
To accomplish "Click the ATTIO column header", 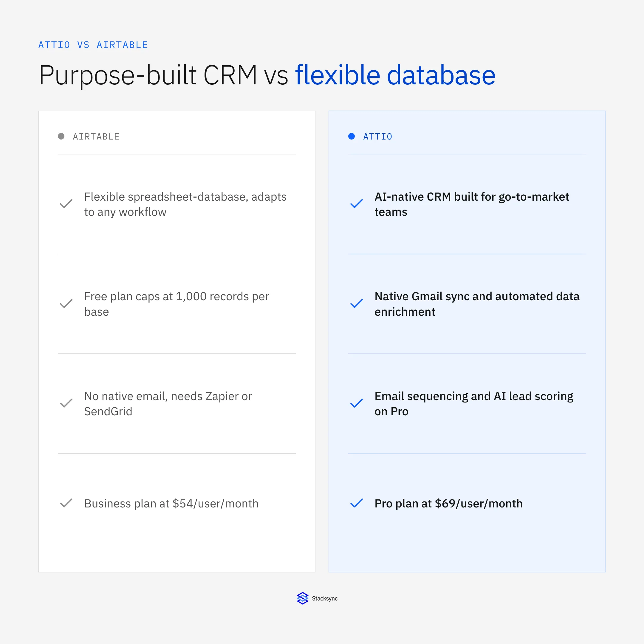I will (378, 137).
